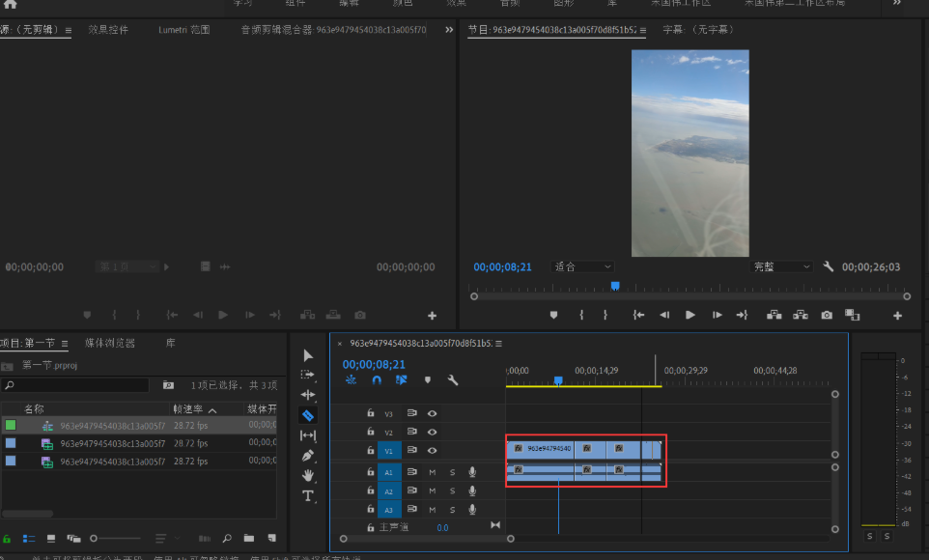Expand workspace overflow chevron at top right

pyautogui.click(x=897, y=3)
